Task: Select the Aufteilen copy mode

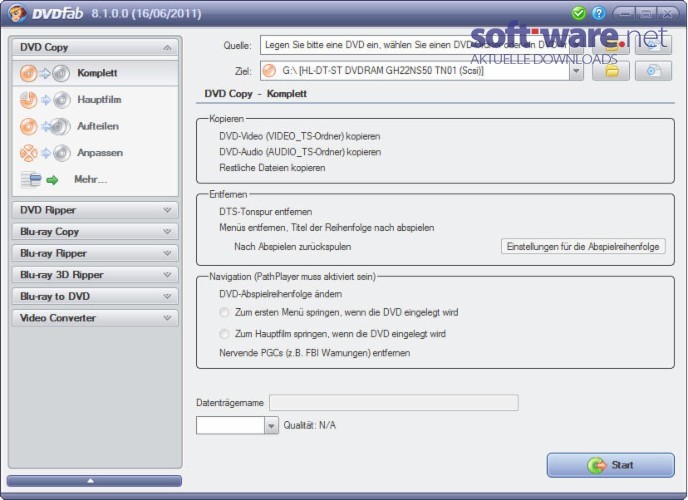Action: click(95, 126)
